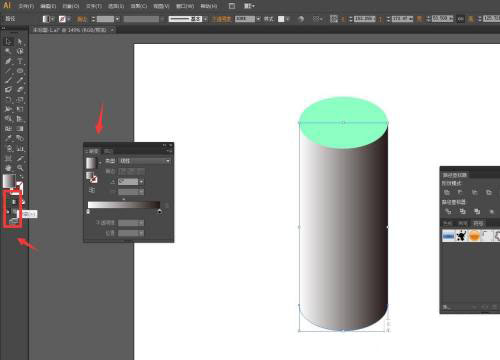Screen dimensions: 500x360
Task: Click the orange stroke label in control bar
Action: 82,19
